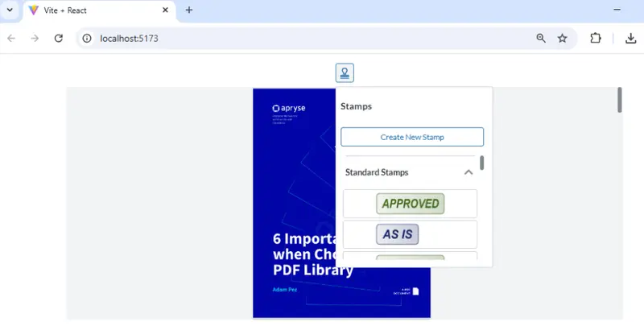The height and width of the screenshot is (326, 644).
Task: Click the PDF Library title text
Action: point(313,270)
